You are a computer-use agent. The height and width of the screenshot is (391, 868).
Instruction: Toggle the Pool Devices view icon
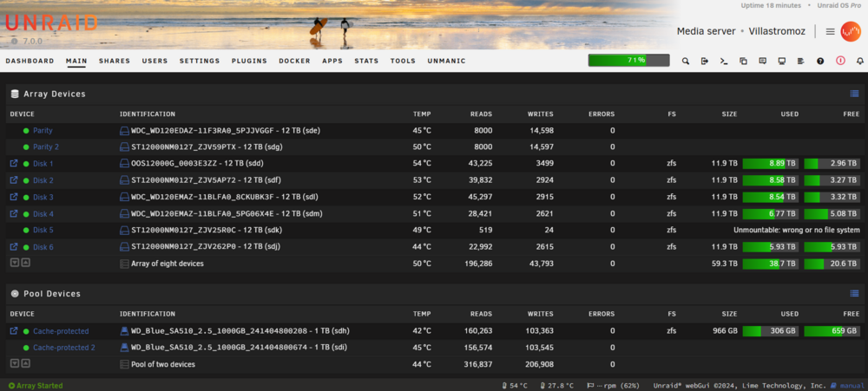(x=854, y=294)
